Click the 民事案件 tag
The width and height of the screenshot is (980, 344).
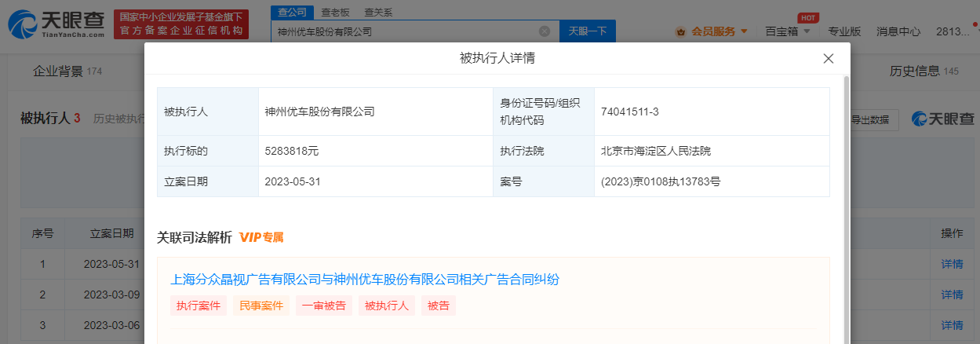(x=261, y=306)
